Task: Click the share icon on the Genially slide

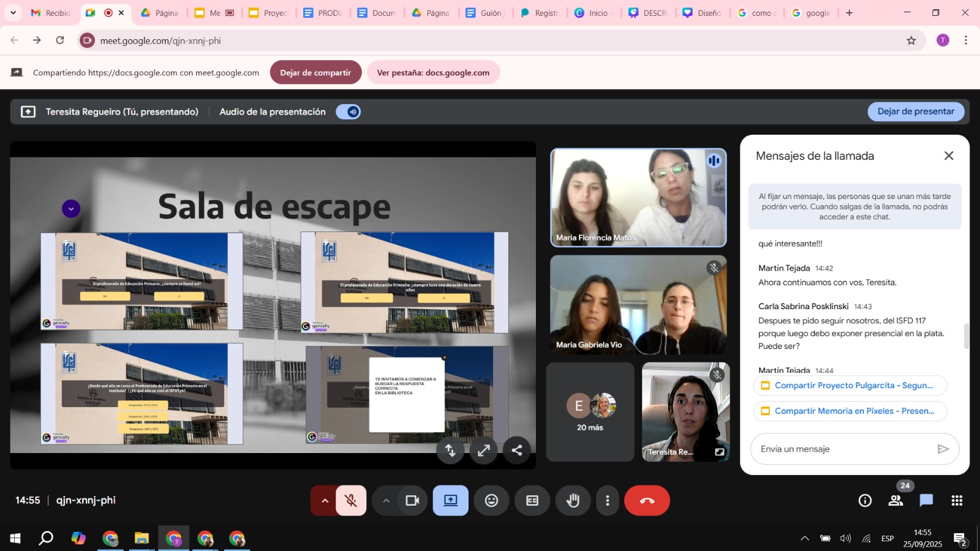Action: pos(517,451)
